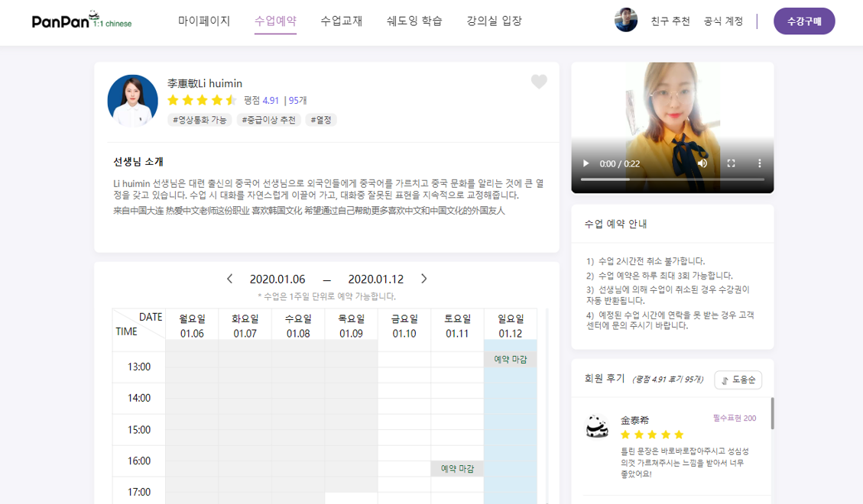Go to 쉐도잉 학습 page
The width and height of the screenshot is (863, 504).
pyautogui.click(x=414, y=21)
